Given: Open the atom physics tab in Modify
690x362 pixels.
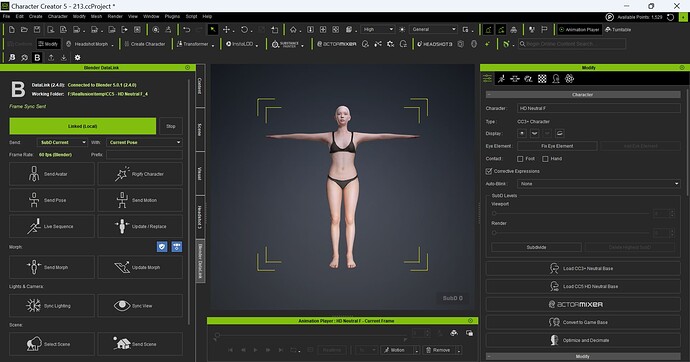Looking at the screenshot, I should [569, 79].
